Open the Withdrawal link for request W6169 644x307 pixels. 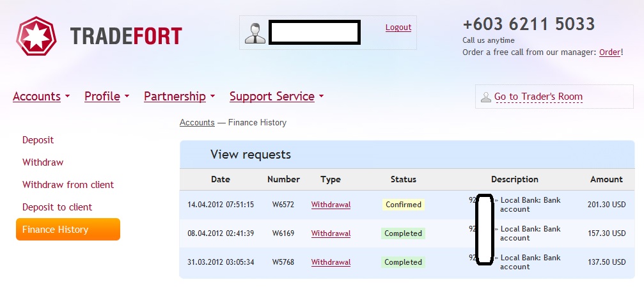tap(331, 233)
